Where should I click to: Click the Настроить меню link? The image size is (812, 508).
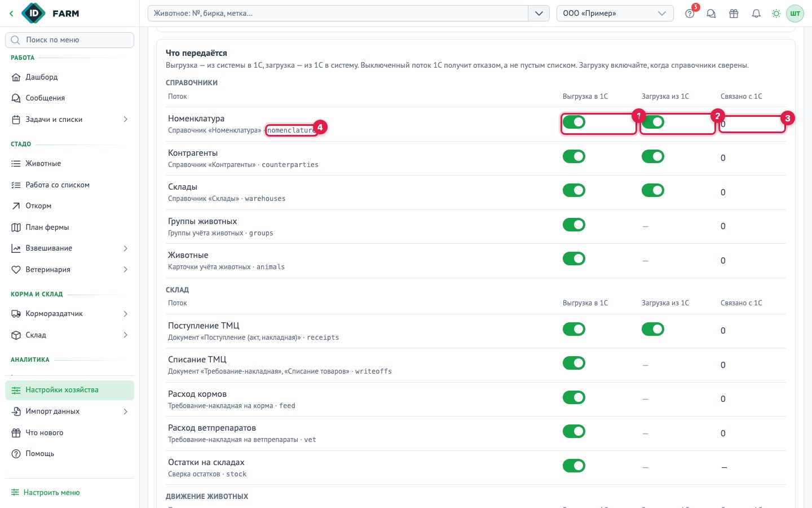pyautogui.click(x=46, y=493)
